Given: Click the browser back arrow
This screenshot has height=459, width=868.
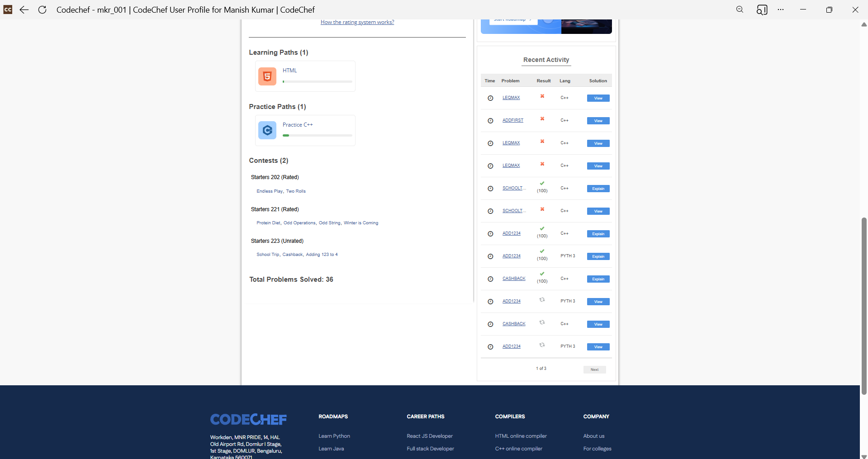Looking at the screenshot, I should 24,9.
